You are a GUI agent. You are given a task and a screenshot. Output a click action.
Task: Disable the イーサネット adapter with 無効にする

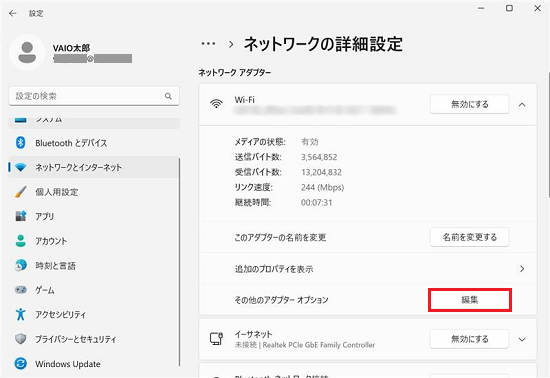coord(469,339)
